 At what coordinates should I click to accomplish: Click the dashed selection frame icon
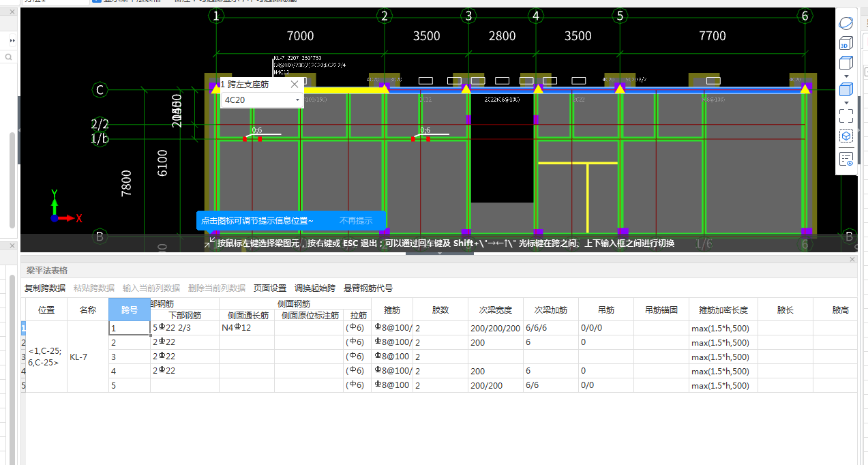coord(846,116)
